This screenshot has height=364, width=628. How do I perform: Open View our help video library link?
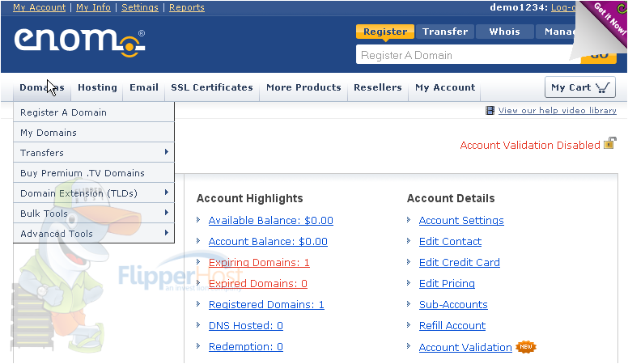tap(557, 111)
